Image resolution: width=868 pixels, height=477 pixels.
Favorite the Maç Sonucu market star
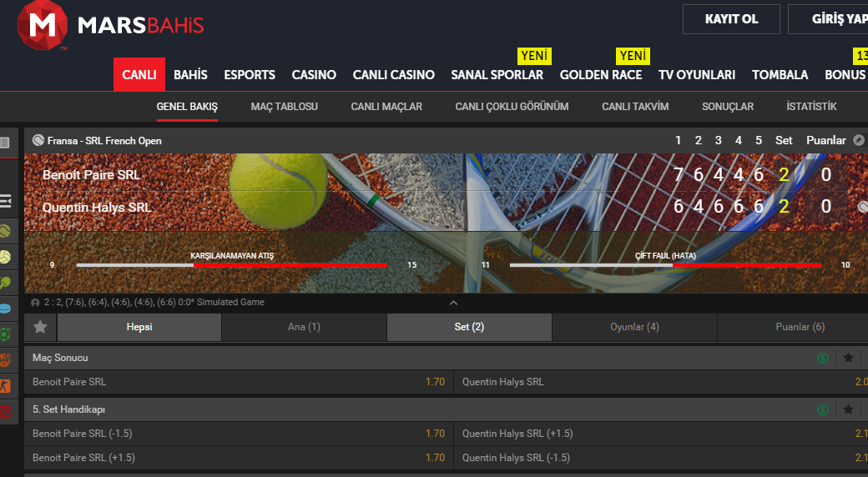[848, 358]
